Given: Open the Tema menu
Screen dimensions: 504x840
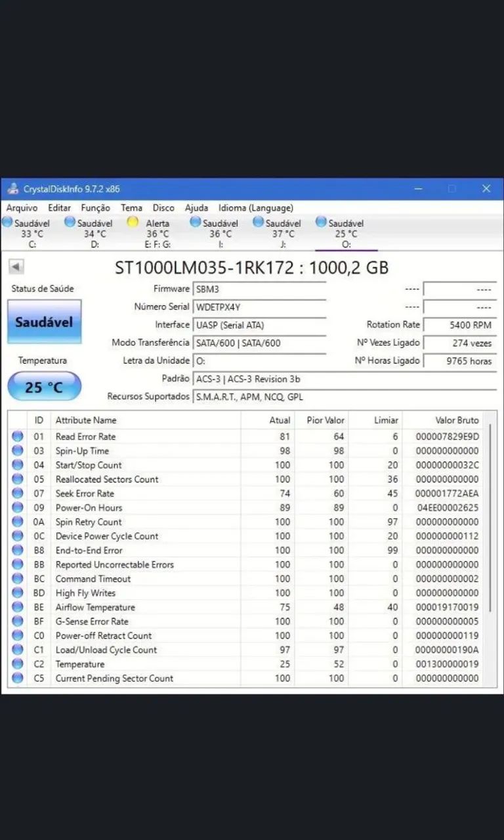Looking at the screenshot, I should [131, 207].
